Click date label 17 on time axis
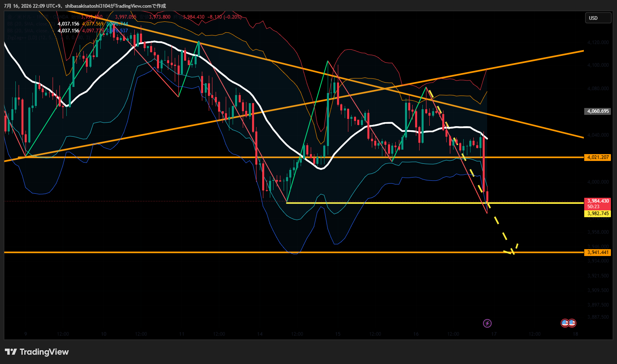Screen dimensions: 617x364 click(x=494, y=334)
